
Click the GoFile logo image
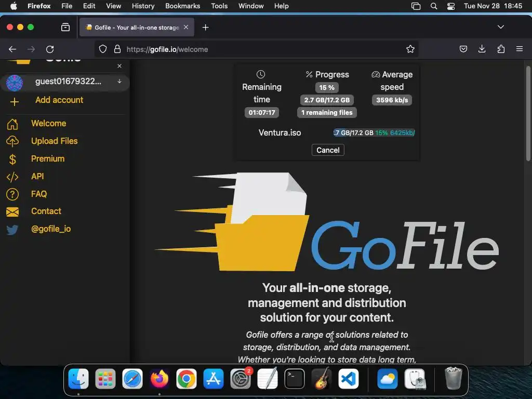327,222
